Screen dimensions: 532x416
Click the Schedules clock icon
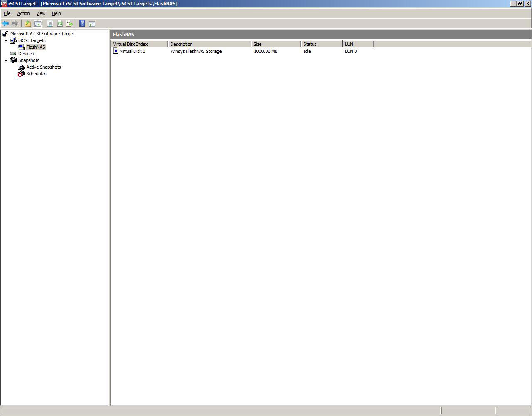[x=21, y=74]
